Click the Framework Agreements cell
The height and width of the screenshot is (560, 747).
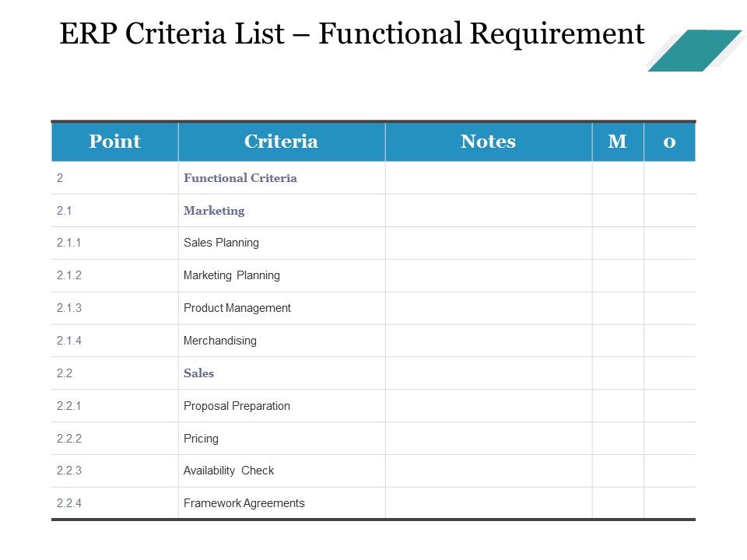tap(282, 503)
